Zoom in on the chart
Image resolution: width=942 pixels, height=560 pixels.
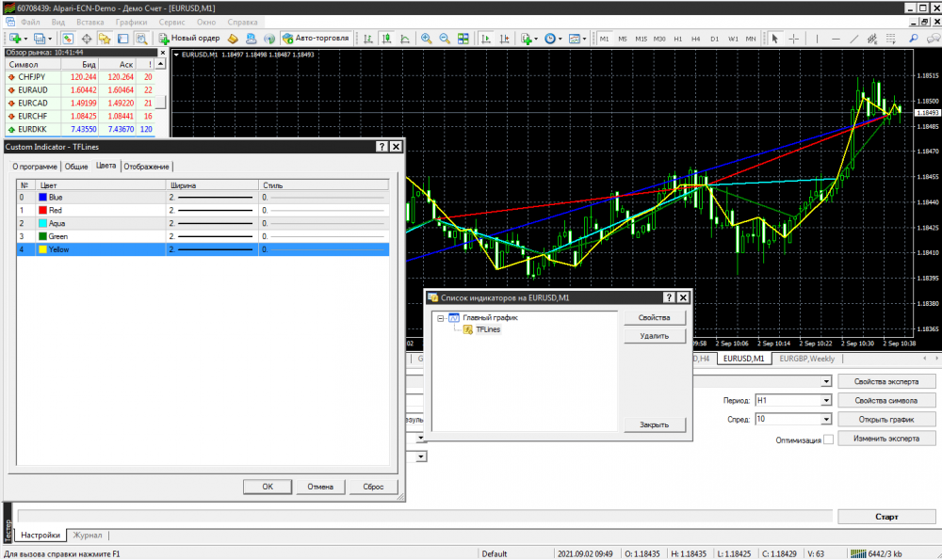(426, 39)
